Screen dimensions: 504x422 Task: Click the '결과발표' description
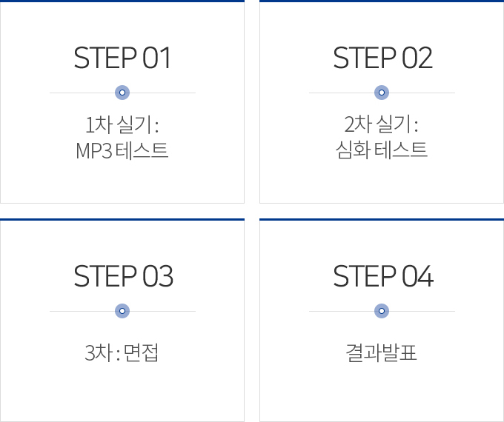[x=382, y=352]
